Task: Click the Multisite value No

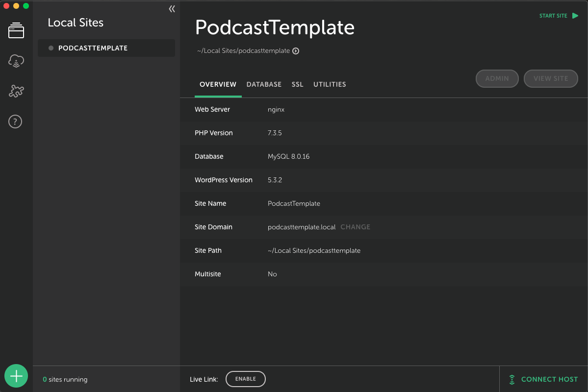Action: click(272, 274)
